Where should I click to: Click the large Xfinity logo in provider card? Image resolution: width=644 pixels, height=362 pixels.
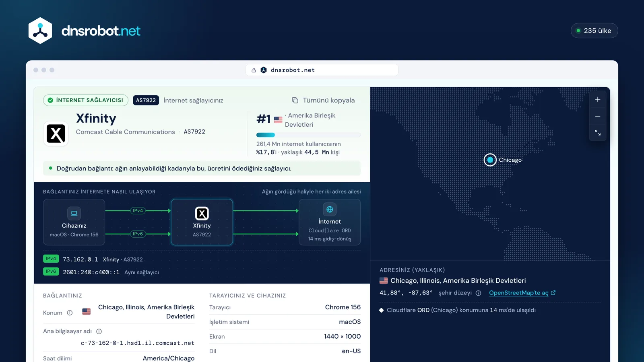(x=56, y=134)
